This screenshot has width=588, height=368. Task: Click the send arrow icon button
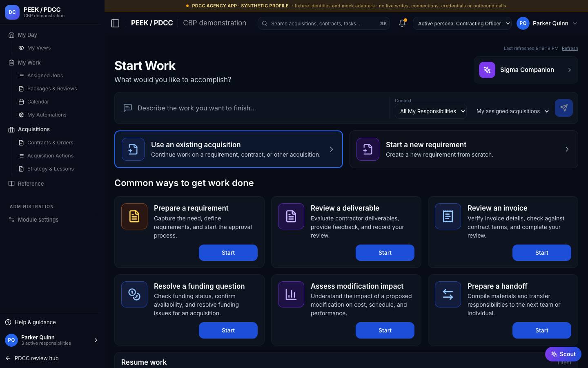(x=564, y=108)
